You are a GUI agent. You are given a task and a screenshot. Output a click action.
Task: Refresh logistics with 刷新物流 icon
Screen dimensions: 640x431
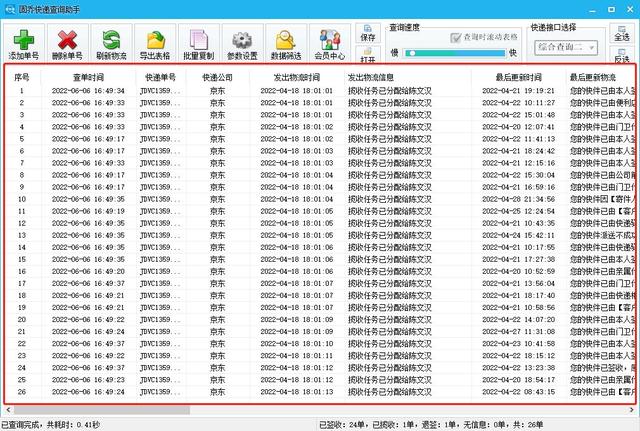pos(111,40)
